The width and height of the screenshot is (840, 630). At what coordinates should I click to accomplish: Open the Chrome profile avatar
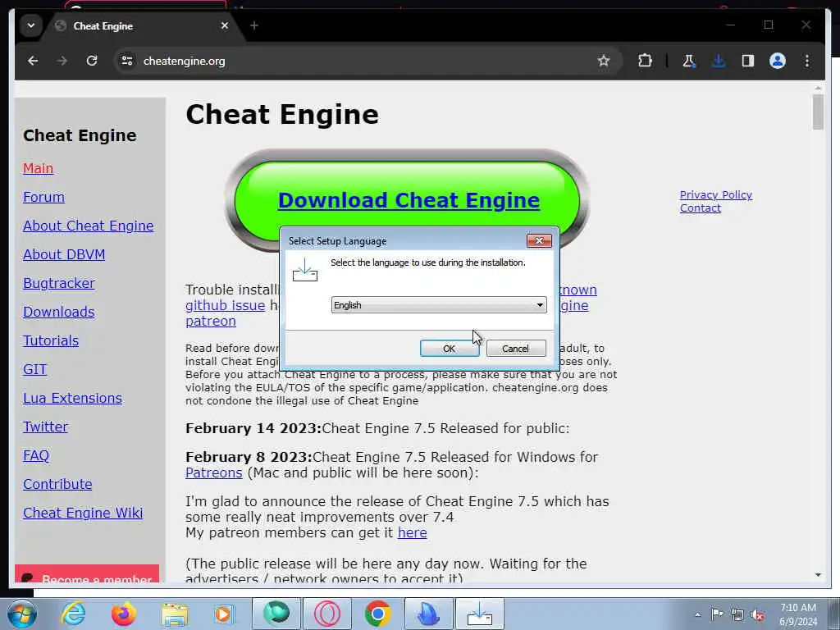(x=778, y=61)
